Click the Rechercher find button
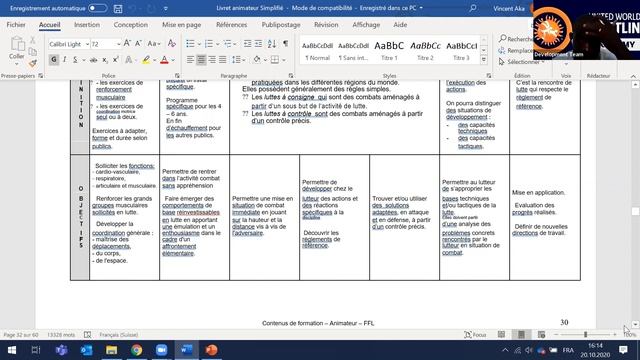 (x=515, y=39)
